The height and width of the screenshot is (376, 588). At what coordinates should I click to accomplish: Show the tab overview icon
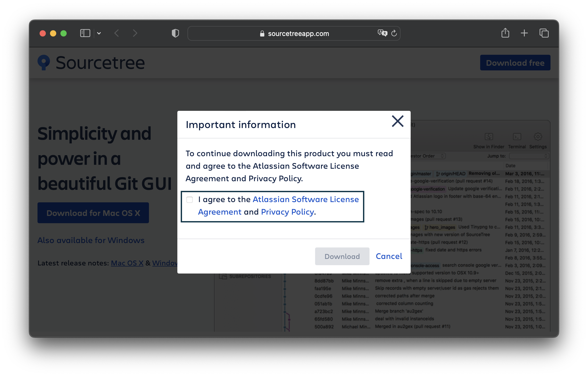click(x=544, y=33)
